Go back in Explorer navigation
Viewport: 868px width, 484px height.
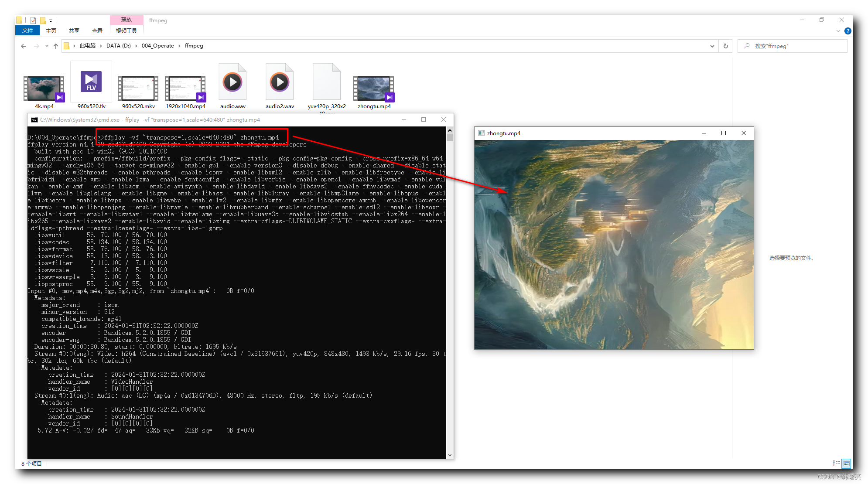pyautogui.click(x=24, y=46)
